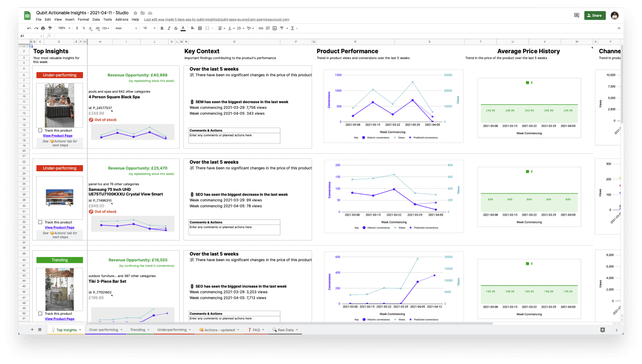Open the Google Sheets home icon
Viewport: 642px width, 364px height.
pyautogui.click(x=27, y=16)
